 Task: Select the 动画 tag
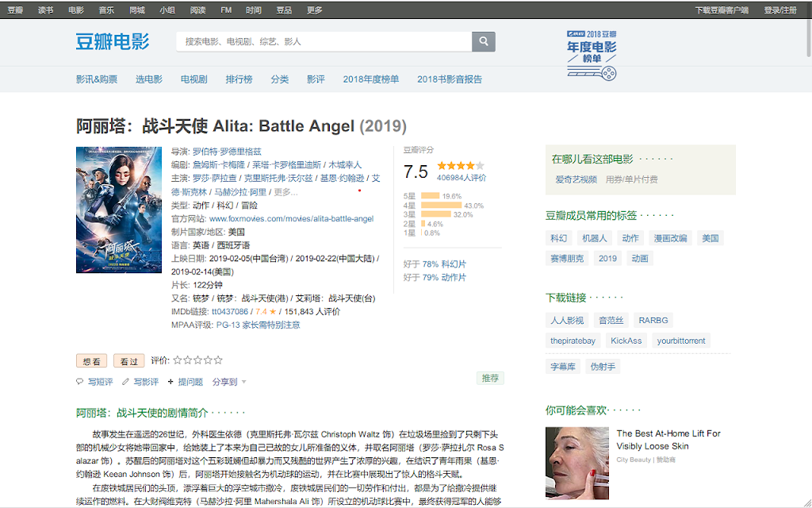pyautogui.click(x=640, y=258)
